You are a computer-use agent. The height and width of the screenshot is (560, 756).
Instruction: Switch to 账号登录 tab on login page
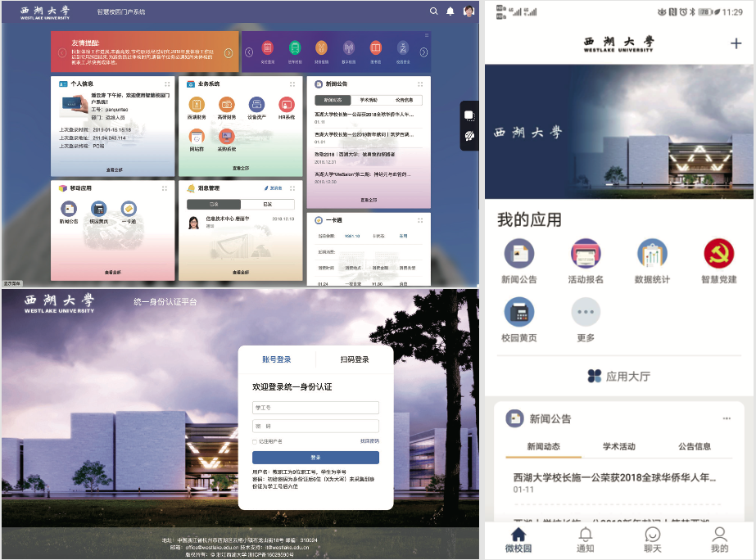tap(277, 359)
